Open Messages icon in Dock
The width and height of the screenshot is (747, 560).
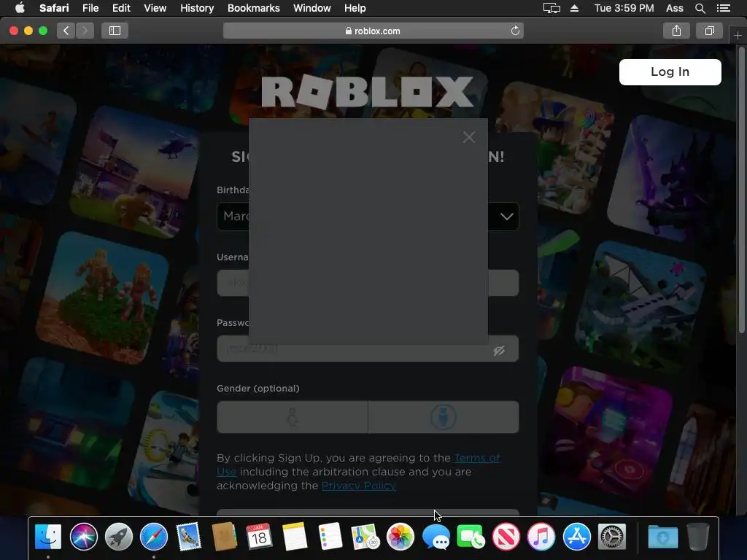click(436, 537)
